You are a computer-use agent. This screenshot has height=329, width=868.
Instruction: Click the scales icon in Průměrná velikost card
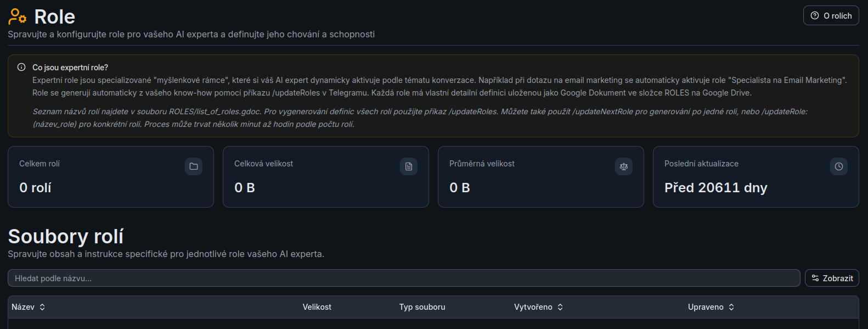624,166
